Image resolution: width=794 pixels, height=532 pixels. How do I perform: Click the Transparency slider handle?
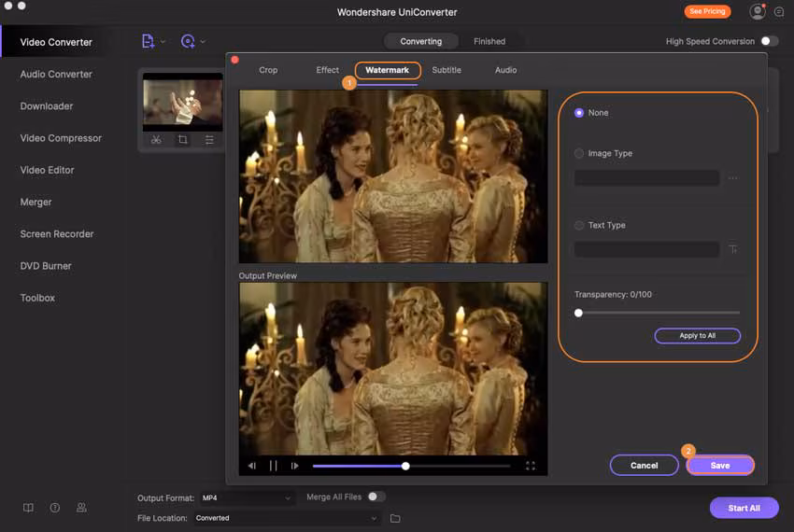click(578, 313)
